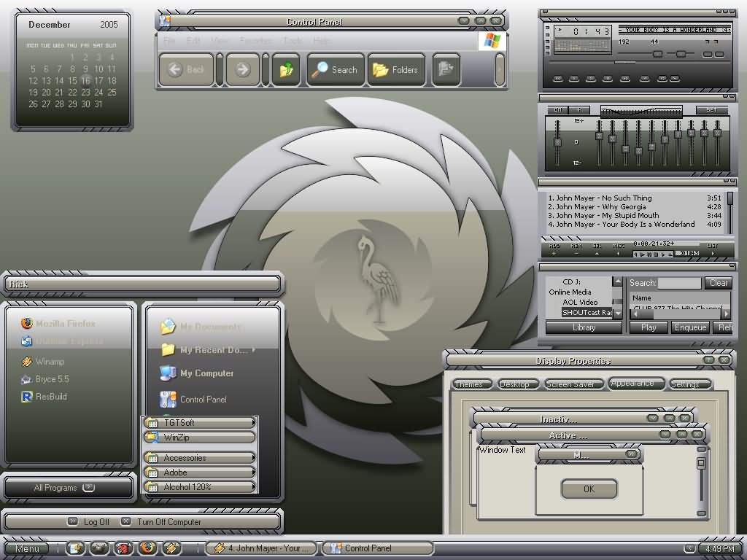Launch Mozilla Firefox from start menu
This screenshot has height=560, width=747.
(x=58, y=323)
